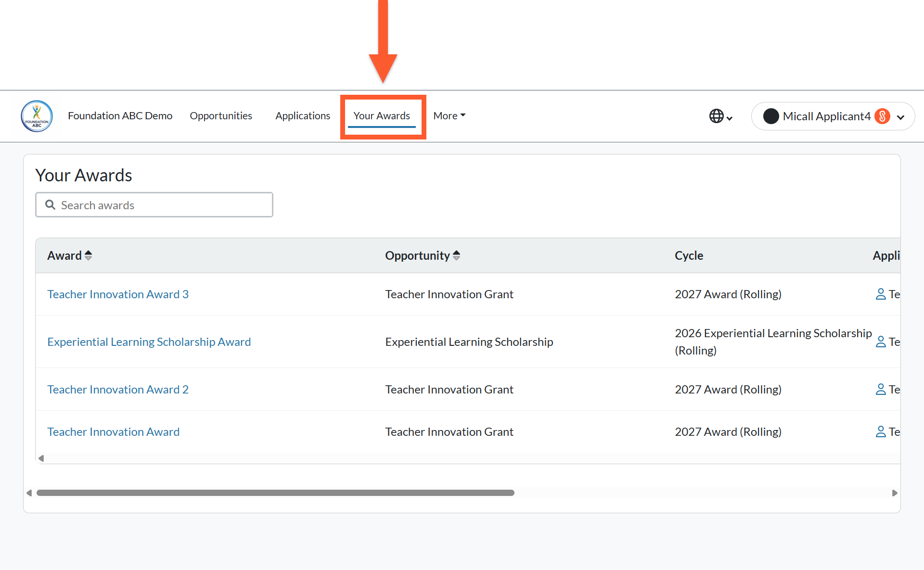The image size is (924, 570).
Task: Click the magnifier icon in search field
Action: click(50, 205)
